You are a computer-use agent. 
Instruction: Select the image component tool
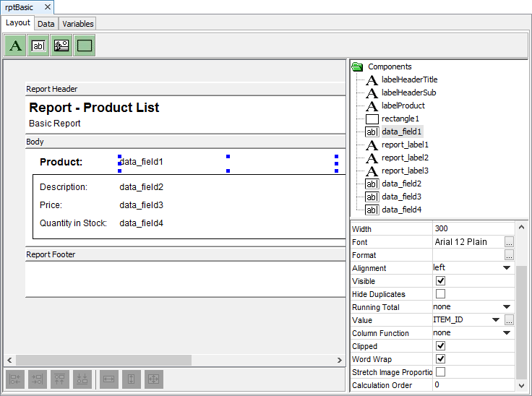61,46
